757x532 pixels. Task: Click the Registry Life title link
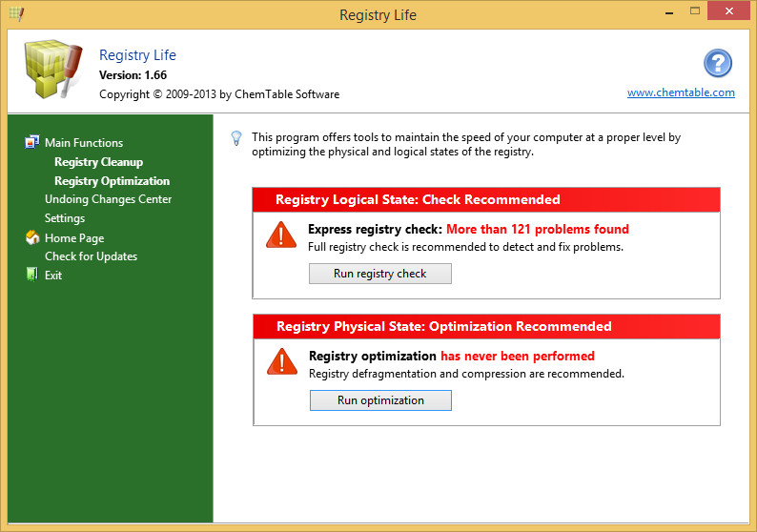pos(137,55)
